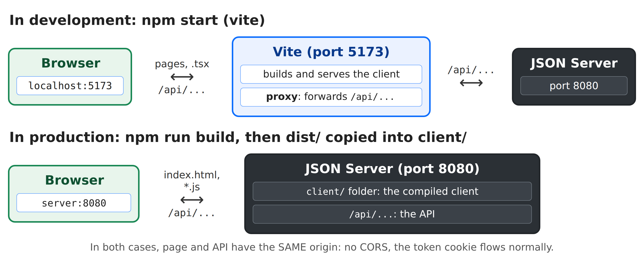Click the 'Vite (port 5173)' title
The width and height of the screenshot is (644, 262).
(x=331, y=52)
